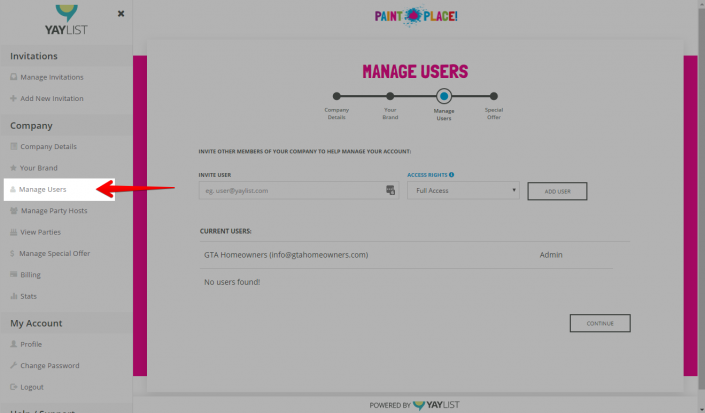Open Manage Invitations in the sidebar
This screenshot has height=413, width=705.
pos(52,77)
